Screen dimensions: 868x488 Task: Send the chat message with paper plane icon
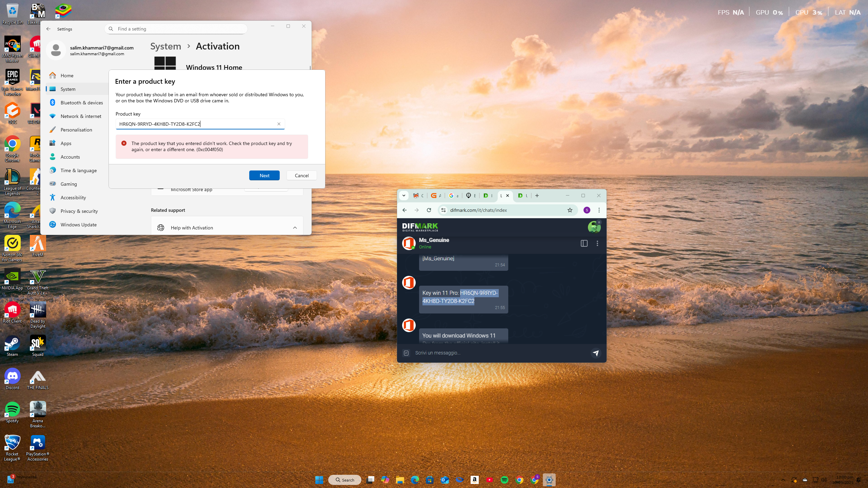tap(596, 353)
